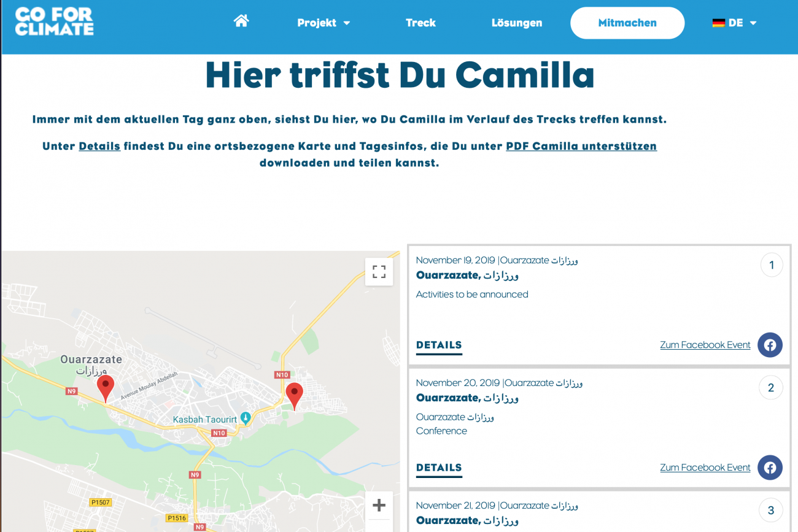Click the Kasbah Taourirt landmark pin
The height and width of the screenshot is (532, 798).
246,418
